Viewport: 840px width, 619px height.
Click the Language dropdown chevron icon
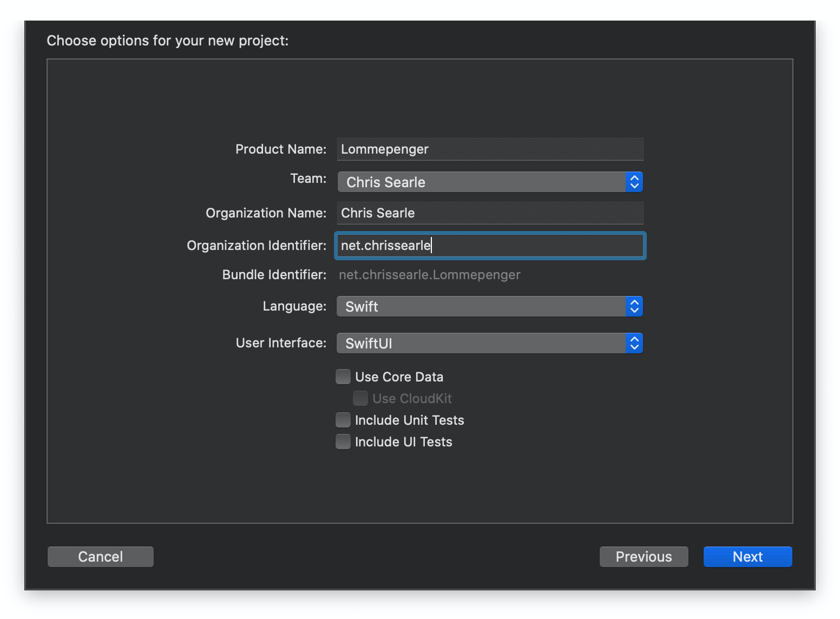[x=634, y=306]
